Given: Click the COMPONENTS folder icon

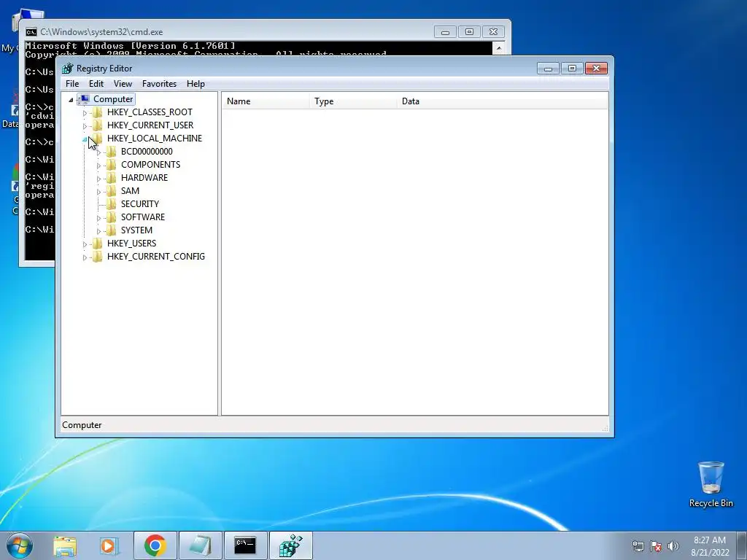Looking at the screenshot, I should coord(111,165).
